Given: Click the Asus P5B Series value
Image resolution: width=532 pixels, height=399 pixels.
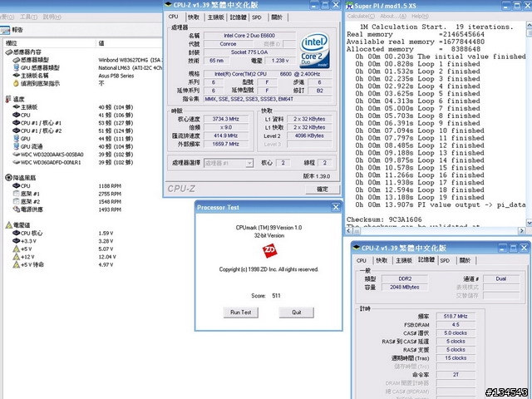Looking at the screenshot, I should coord(116,76).
